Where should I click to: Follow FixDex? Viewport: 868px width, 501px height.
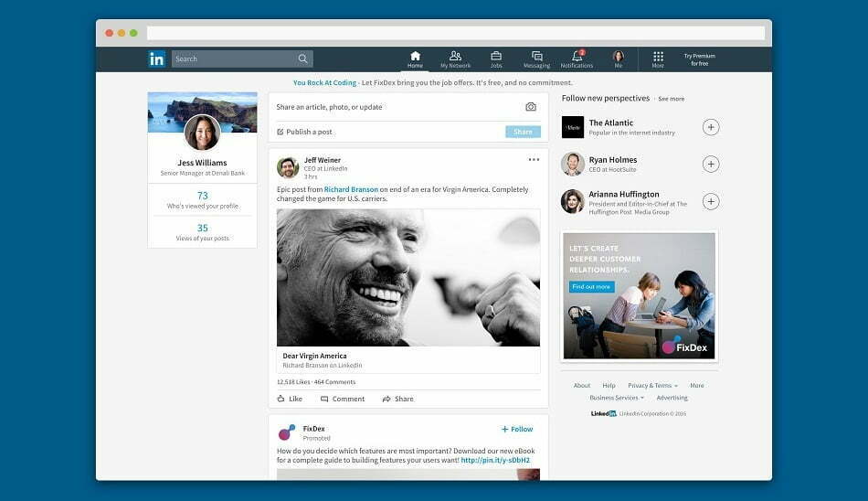pos(517,430)
